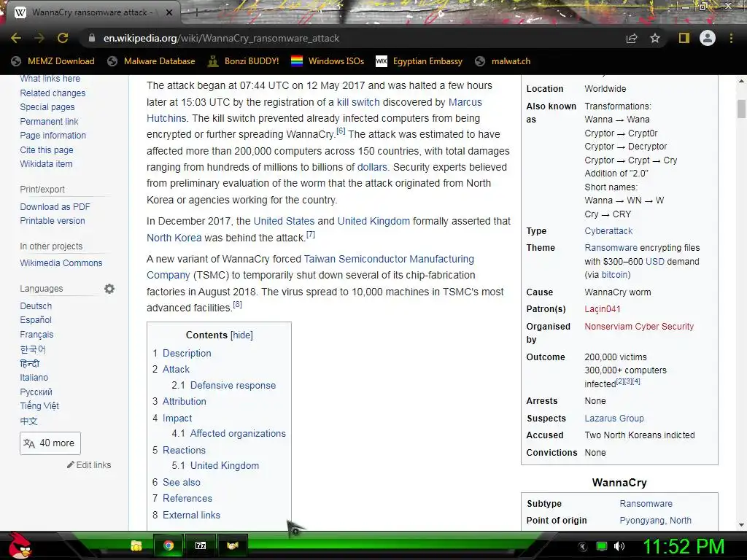Screen dimensions: 747x560
Task: Click the page vertical scrollbar thumb
Action: pos(741,109)
